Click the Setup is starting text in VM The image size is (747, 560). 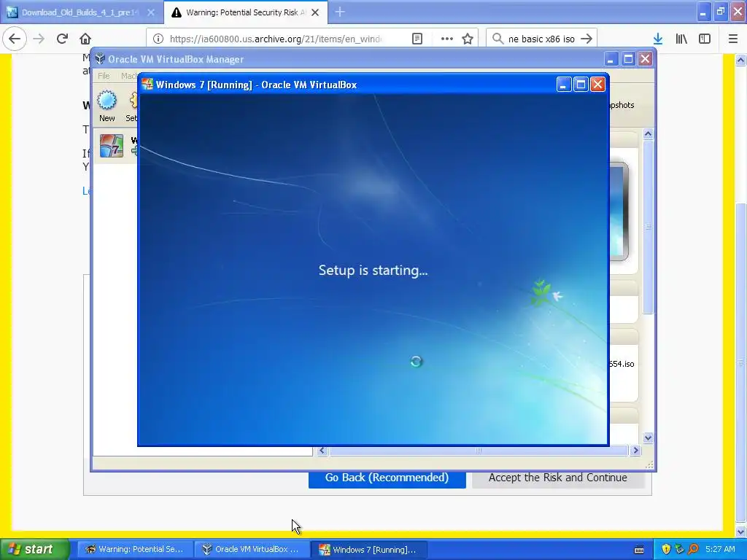(373, 270)
